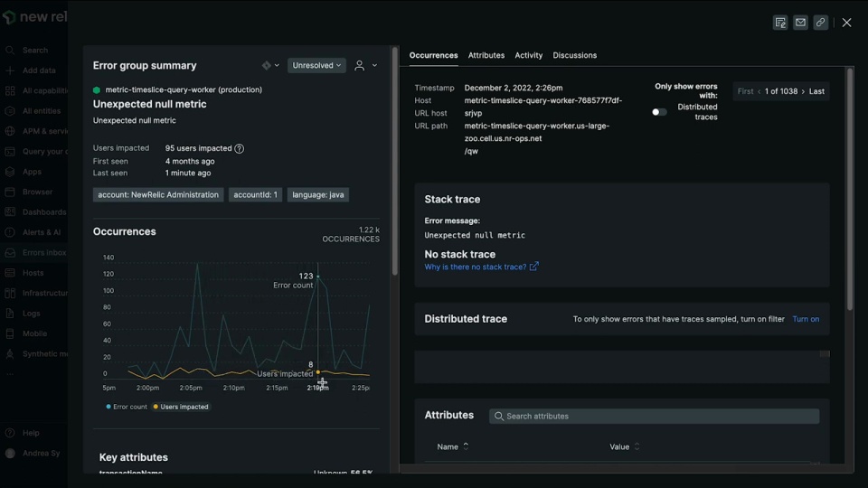Screen dimensions: 868x488
Task: Open the assign user dropdown
Action: pyautogui.click(x=365, y=65)
